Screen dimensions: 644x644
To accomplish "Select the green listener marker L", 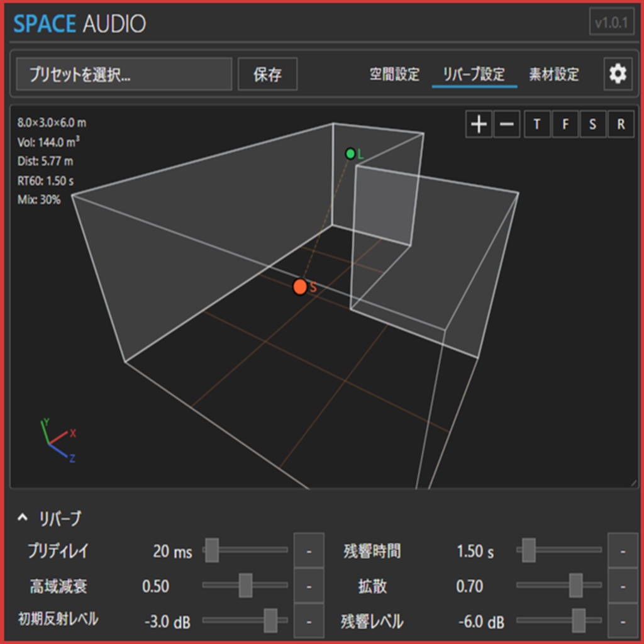I will coord(350,153).
